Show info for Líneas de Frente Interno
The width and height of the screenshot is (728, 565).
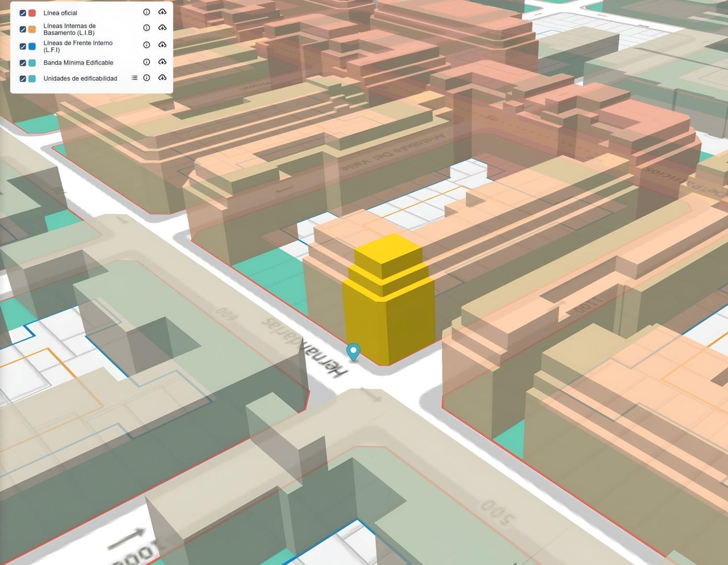pos(146,45)
